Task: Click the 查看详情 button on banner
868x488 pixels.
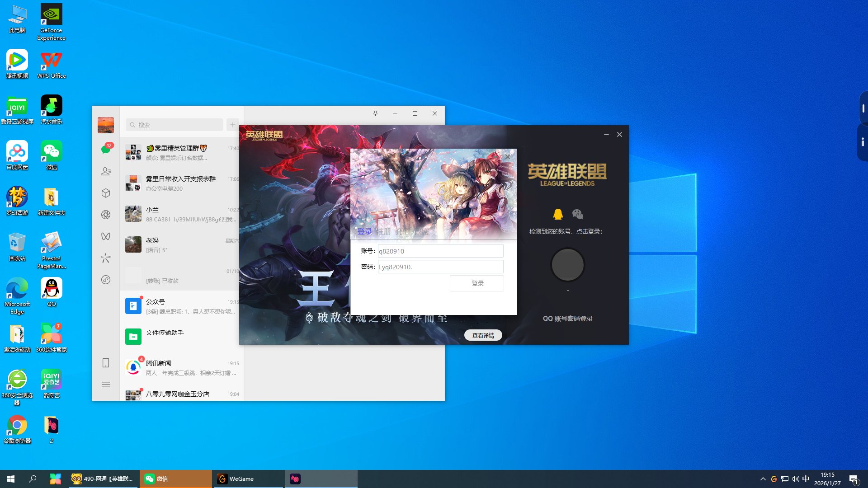Action: 483,335
